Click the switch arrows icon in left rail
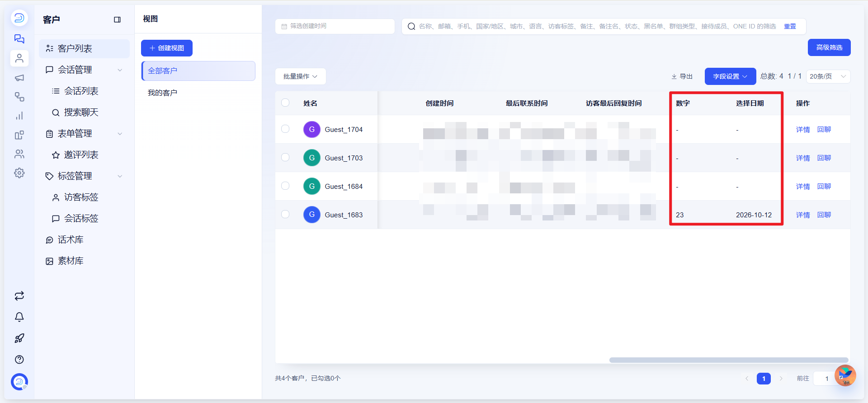Viewport: 868px width, 403px height. 19,296
